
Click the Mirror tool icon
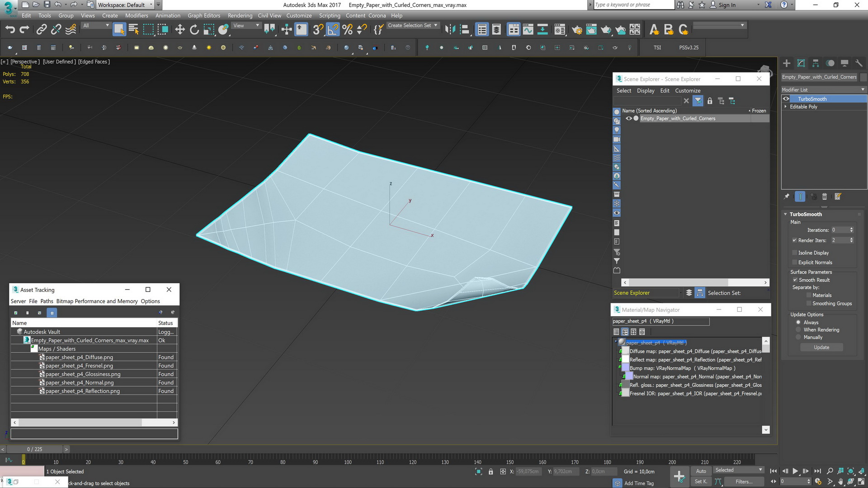pyautogui.click(x=450, y=30)
